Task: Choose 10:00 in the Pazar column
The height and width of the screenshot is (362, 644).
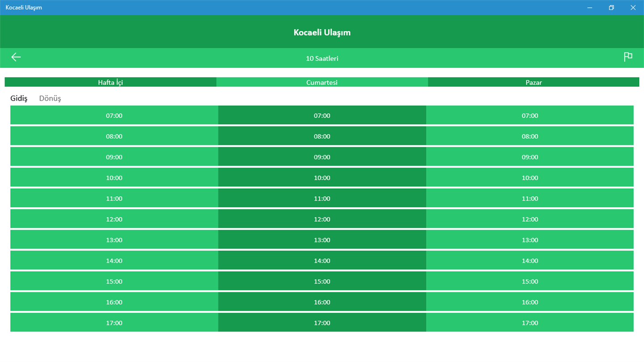Action: coord(530,177)
